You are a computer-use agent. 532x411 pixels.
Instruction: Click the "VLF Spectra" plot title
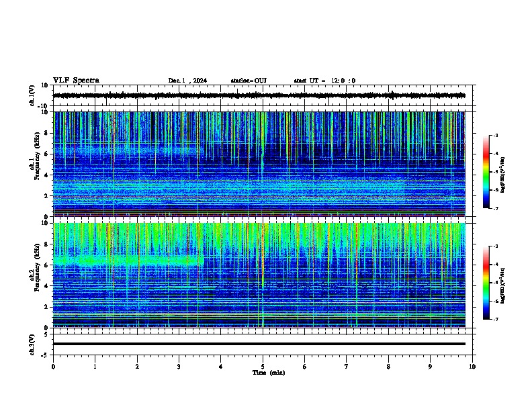(76, 81)
